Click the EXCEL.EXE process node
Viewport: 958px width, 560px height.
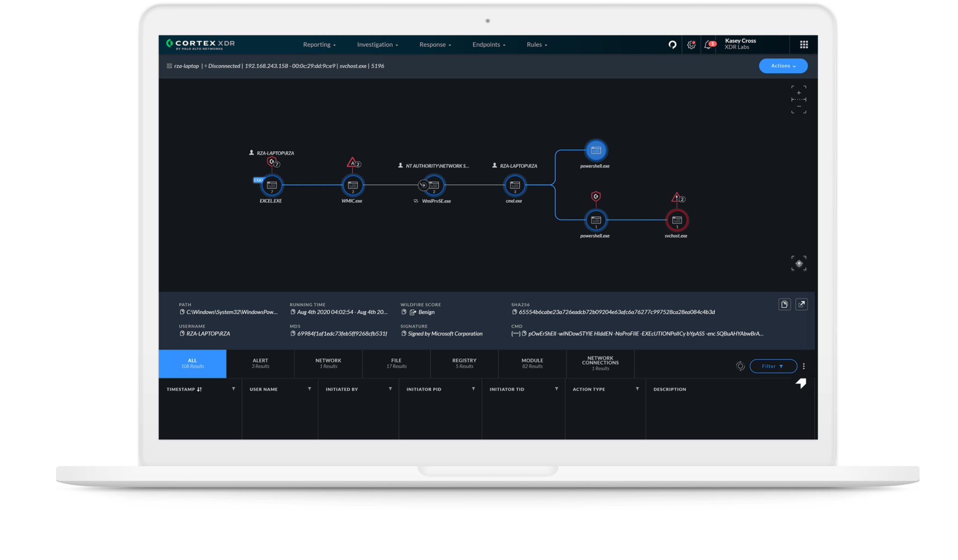pyautogui.click(x=272, y=185)
